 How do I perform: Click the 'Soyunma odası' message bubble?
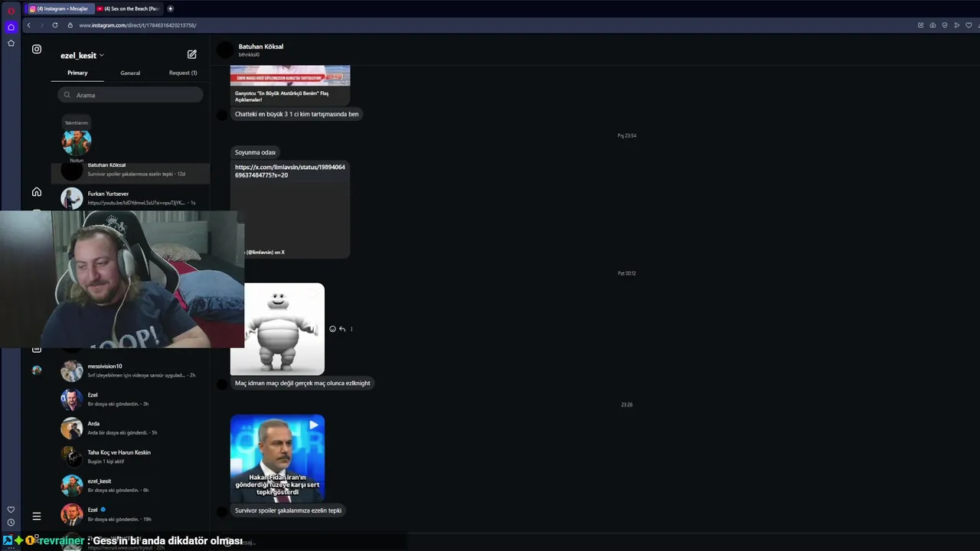click(x=255, y=152)
